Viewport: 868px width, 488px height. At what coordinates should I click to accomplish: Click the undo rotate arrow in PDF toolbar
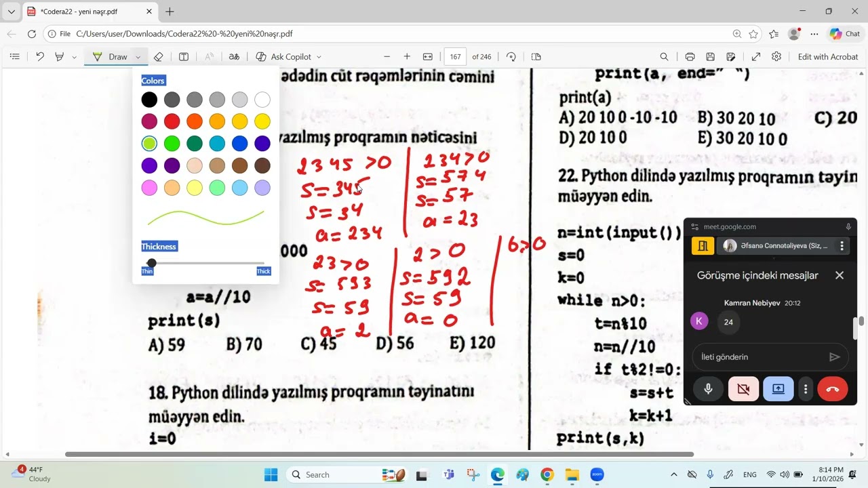[40, 57]
